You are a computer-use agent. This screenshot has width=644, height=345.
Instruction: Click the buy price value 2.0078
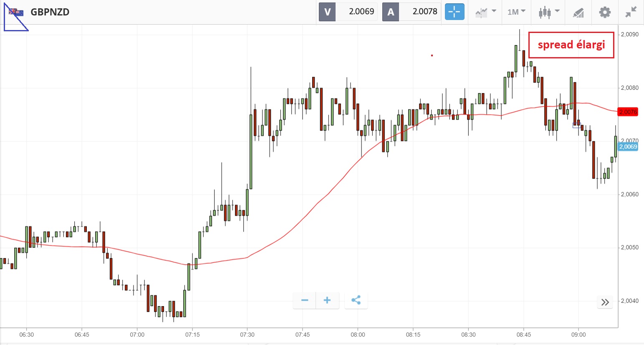(x=424, y=12)
